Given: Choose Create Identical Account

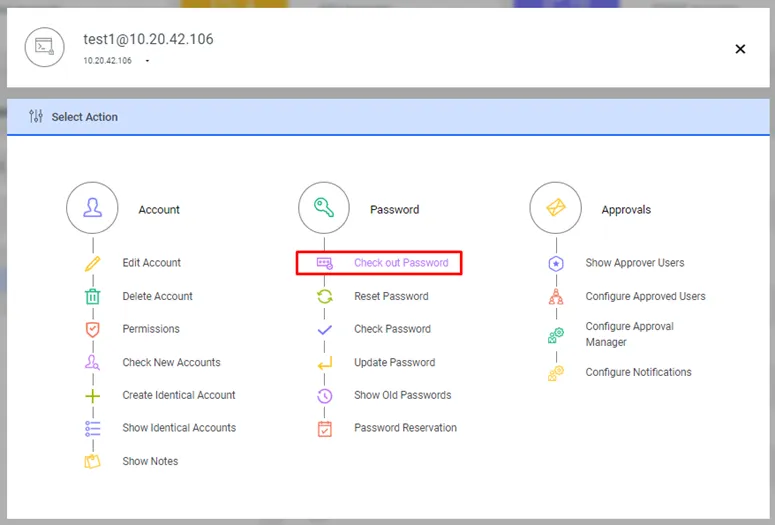Looking at the screenshot, I should click(x=178, y=395).
